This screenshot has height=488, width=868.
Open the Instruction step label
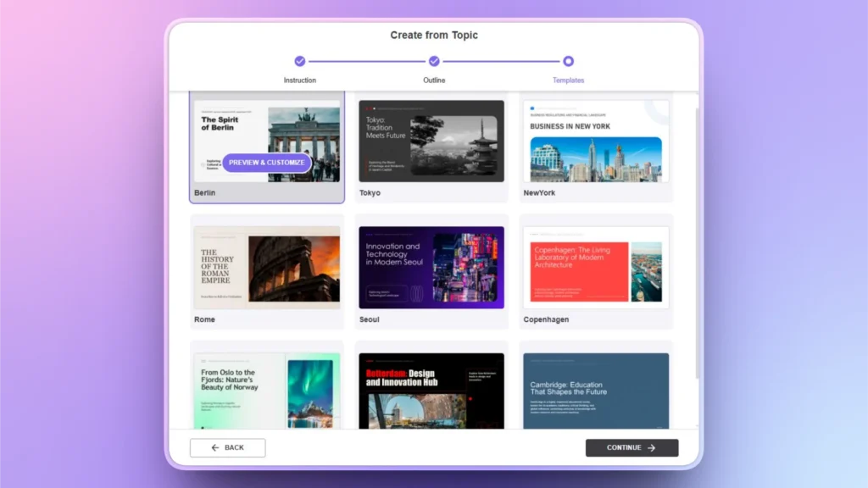point(300,80)
